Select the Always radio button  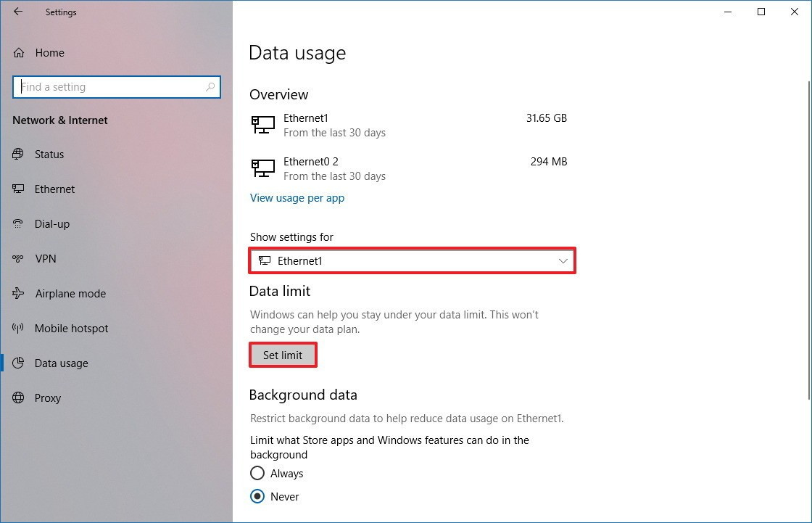[x=257, y=474]
